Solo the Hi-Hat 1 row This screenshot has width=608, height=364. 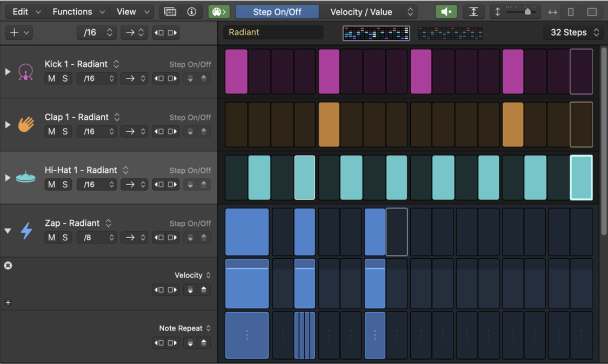click(65, 184)
